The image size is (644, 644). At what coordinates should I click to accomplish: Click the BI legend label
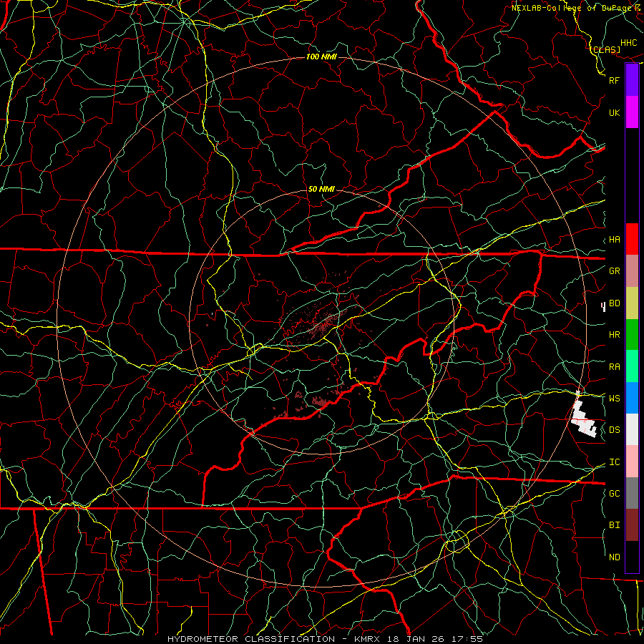tap(615, 525)
